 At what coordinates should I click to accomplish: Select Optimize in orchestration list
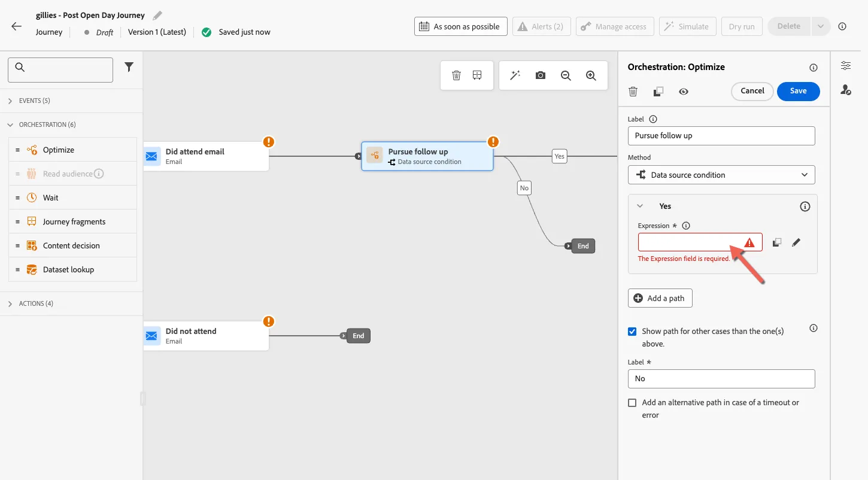point(72,150)
